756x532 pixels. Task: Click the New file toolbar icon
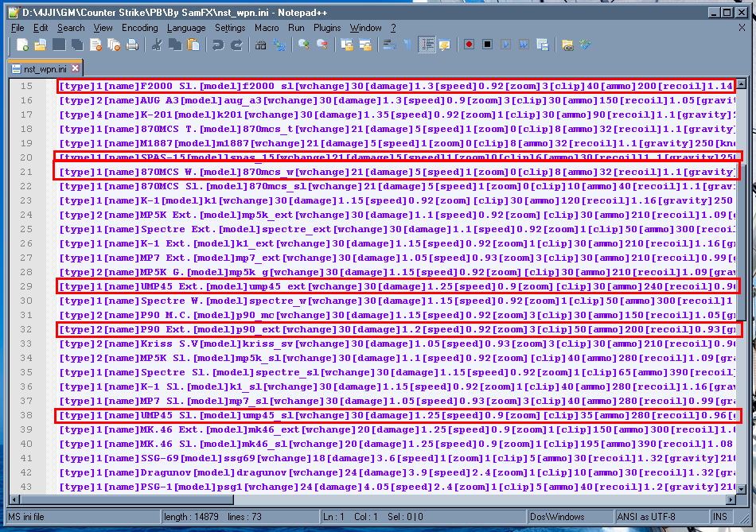22,45
